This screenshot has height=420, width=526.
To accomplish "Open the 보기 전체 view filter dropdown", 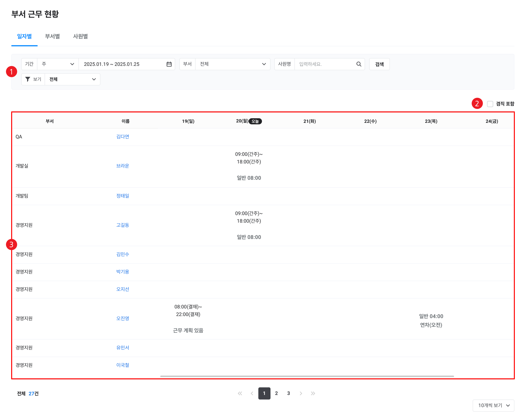I will coord(72,79).
